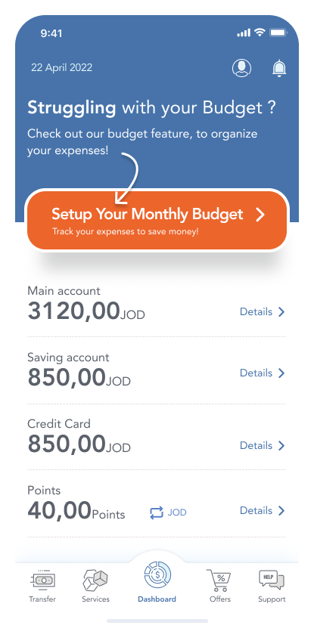Toggle points display to JOD
314x644 pixels.
pyautogui.click(x=177, y=512)
